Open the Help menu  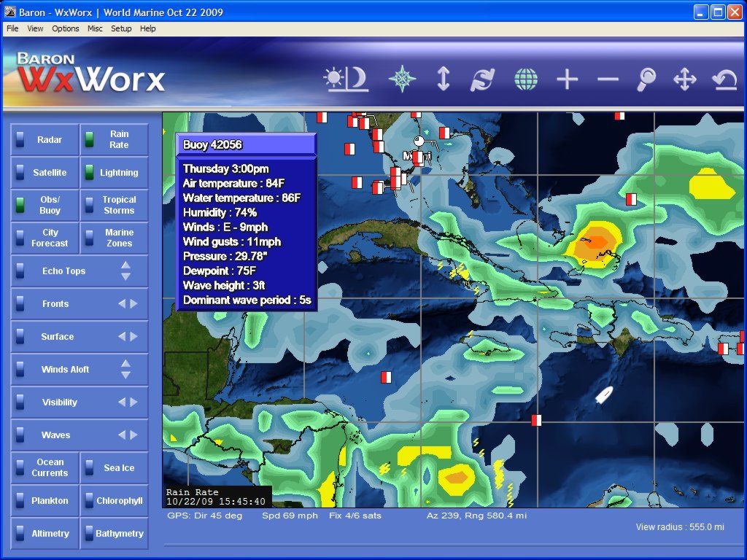pyautogui.click(x=147, y=28)
